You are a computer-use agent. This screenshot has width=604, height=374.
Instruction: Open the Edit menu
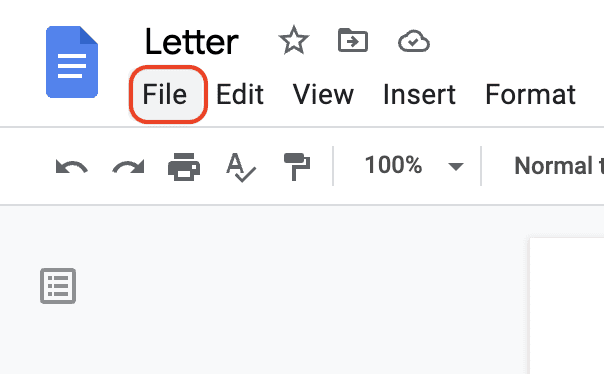coord(240,94)
